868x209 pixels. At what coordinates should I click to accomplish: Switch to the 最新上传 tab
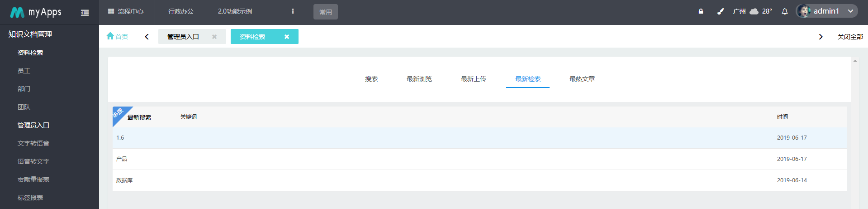(x=474, y=79)
